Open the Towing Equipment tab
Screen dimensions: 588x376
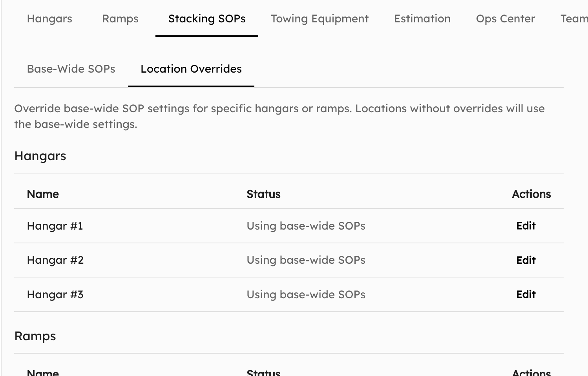coord(320,18)
